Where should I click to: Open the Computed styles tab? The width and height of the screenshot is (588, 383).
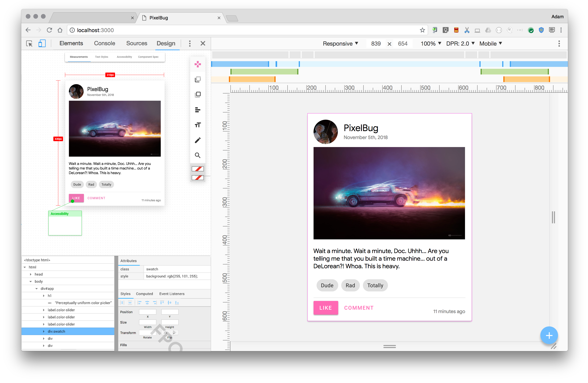click(144, 294)
